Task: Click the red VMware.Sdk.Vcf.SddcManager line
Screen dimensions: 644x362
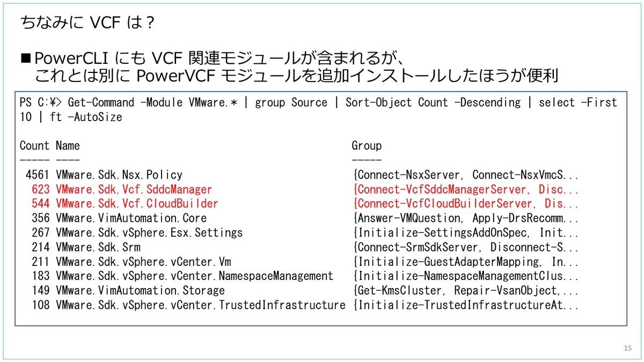Action: coord(134,189)
